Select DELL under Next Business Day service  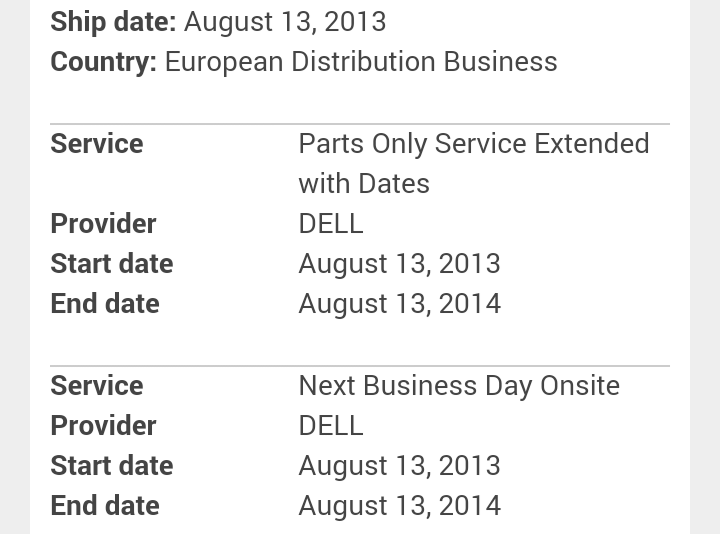(x=331, y=426)
